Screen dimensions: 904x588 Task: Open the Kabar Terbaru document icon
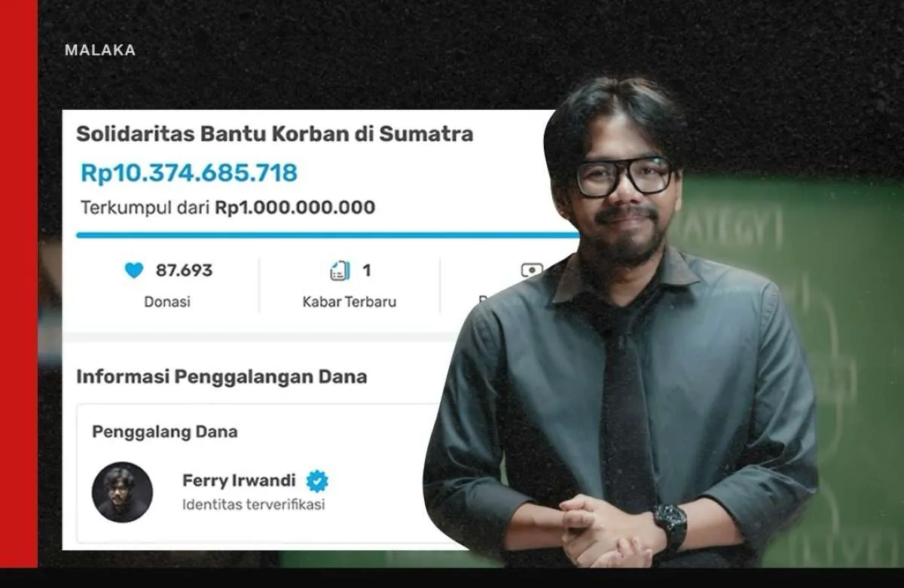click(x=340, y=270)
